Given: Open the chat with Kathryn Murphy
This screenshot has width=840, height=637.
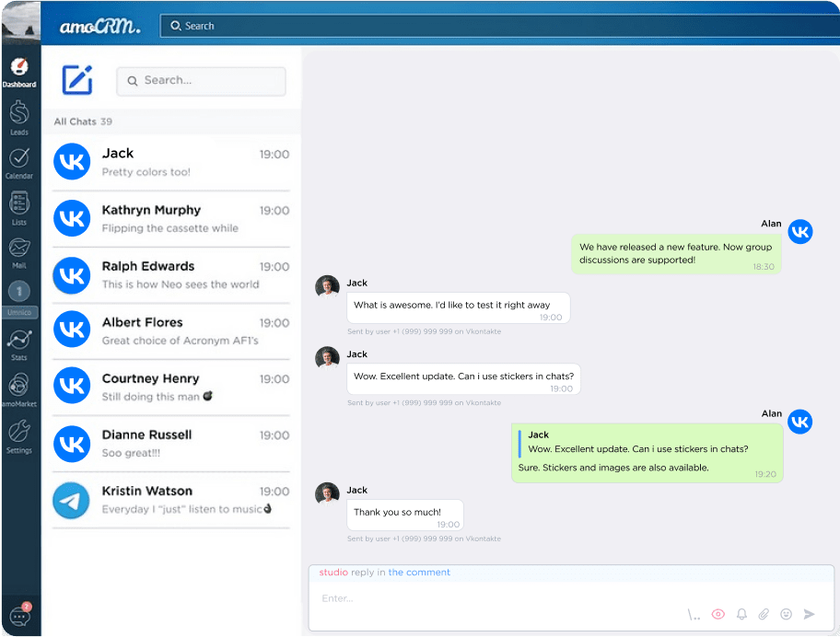Looking at the screenshot, I should tap(170, 220).
